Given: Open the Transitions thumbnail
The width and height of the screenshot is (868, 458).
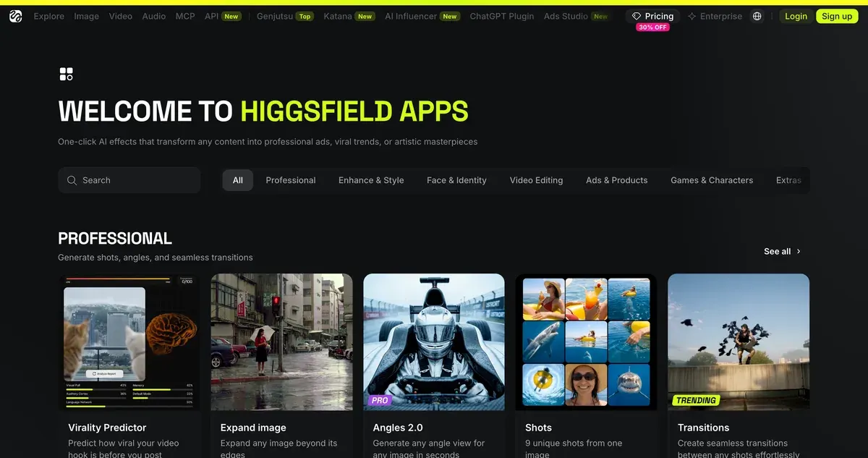Looking at the screenshot, I should [x=739, y=342].
